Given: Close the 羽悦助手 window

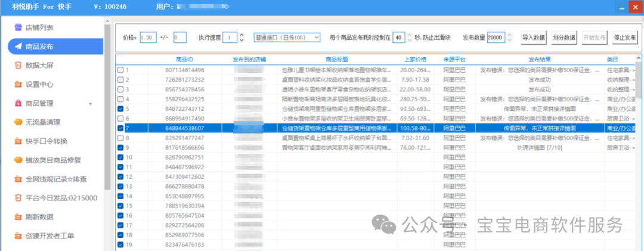Looking at the screenshot, I should 636,7.
